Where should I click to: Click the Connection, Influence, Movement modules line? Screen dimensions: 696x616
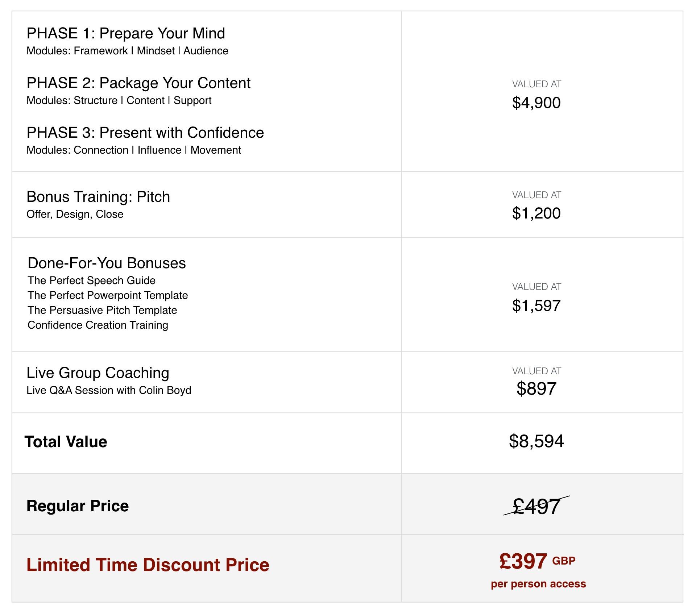(x=134, y=150)
